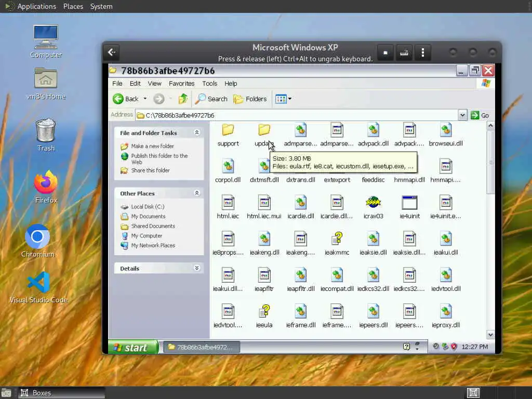Click Publish this folder to the Web
Image resolution: width=532 pixels, height=399 pixels.
[159, 159]
